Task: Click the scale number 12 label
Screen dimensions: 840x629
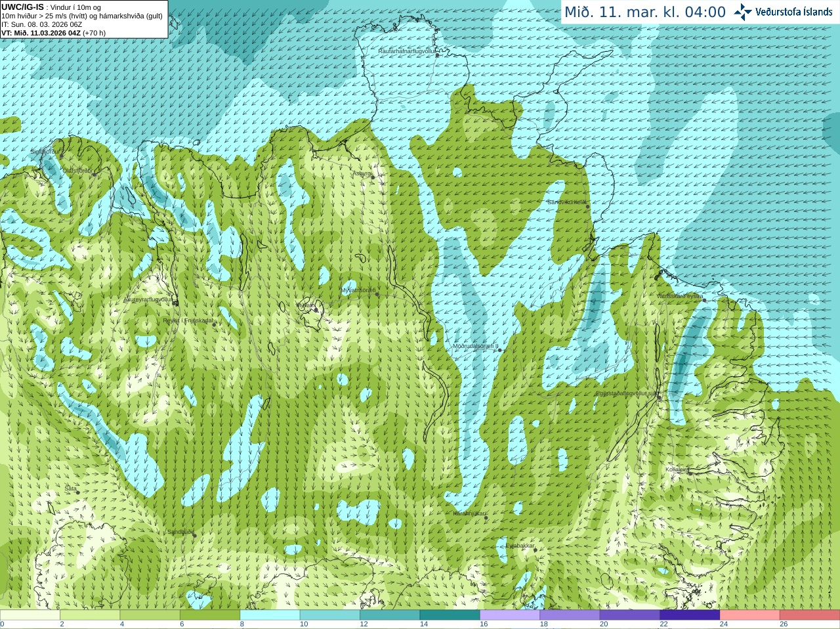Action: tap(364, 624)
